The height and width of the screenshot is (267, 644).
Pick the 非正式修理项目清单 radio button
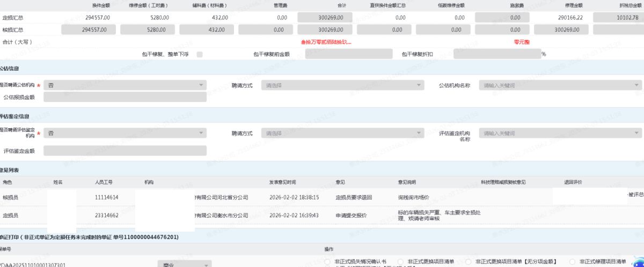pos(573,261)
